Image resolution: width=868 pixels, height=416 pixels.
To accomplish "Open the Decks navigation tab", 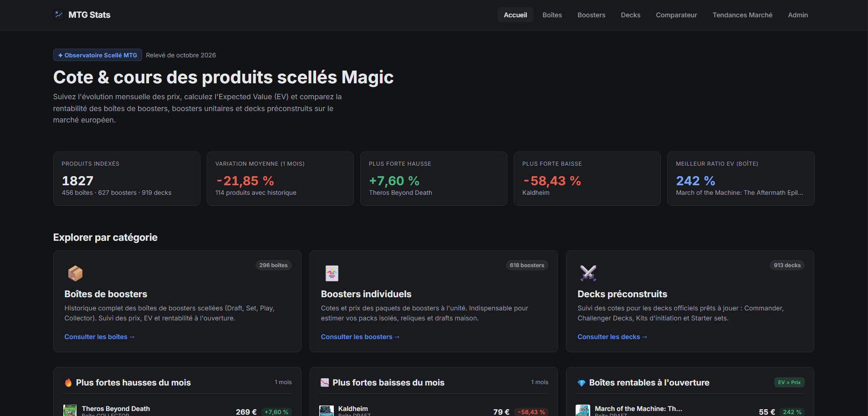I will pos(630,15).
